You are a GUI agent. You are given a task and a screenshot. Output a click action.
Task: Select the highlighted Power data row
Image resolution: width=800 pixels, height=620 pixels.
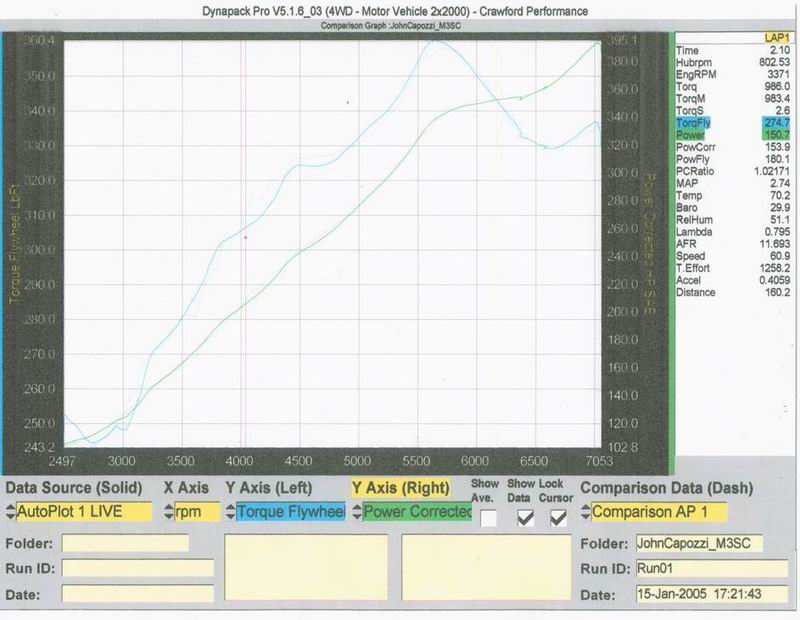click(x=733, y=135)
